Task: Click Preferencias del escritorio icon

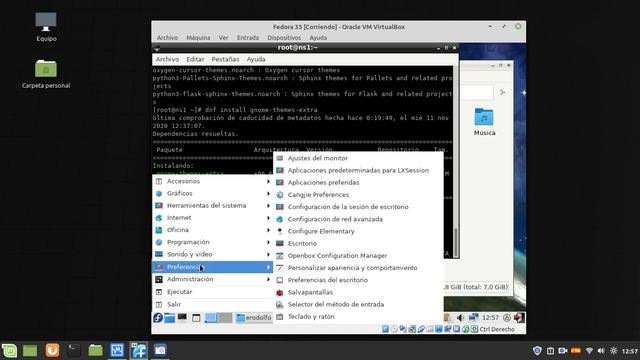Action: pos(280,280)
